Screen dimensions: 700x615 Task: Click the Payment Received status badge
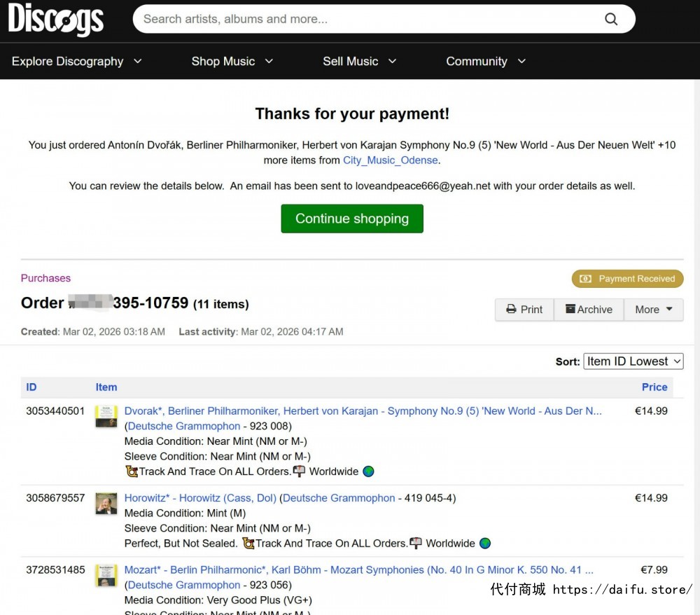point(628,279)
